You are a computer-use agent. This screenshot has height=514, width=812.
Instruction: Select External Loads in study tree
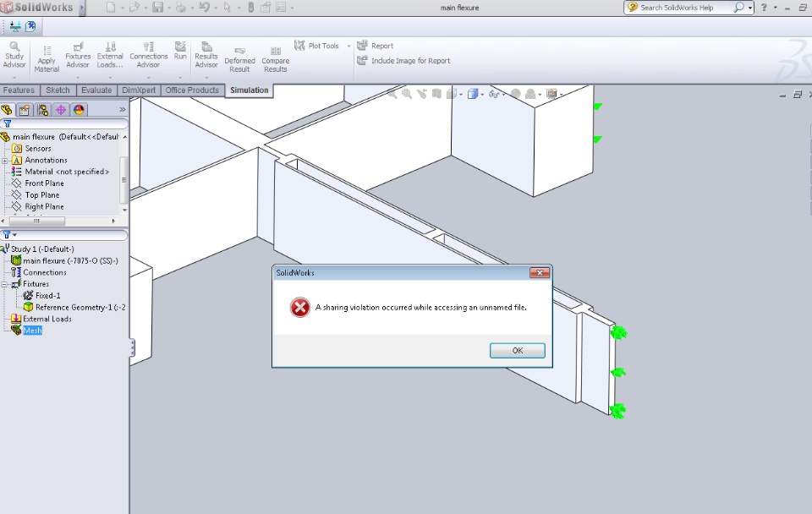(x=47, y=319)
